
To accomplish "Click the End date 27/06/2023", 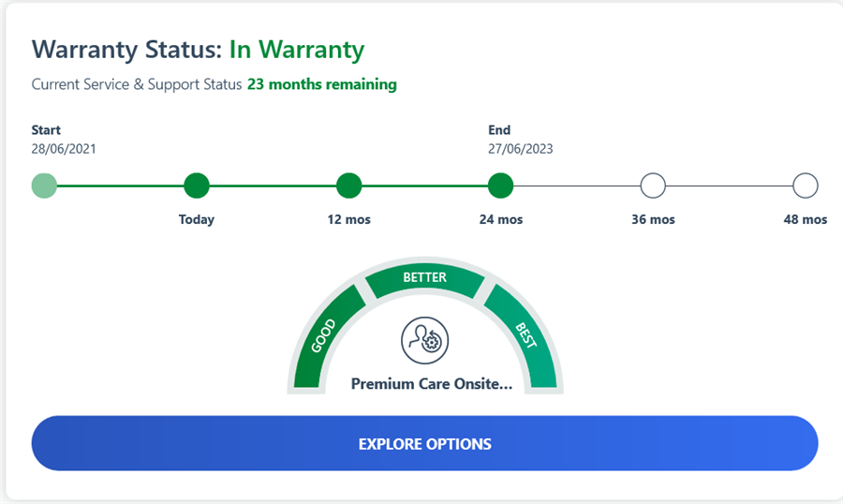I will coord(521,148).
